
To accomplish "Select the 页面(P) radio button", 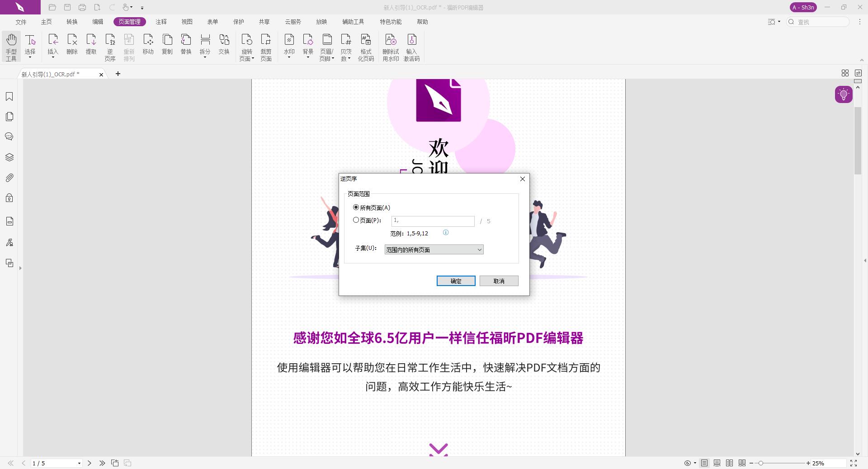I will [x=356, y=220].
